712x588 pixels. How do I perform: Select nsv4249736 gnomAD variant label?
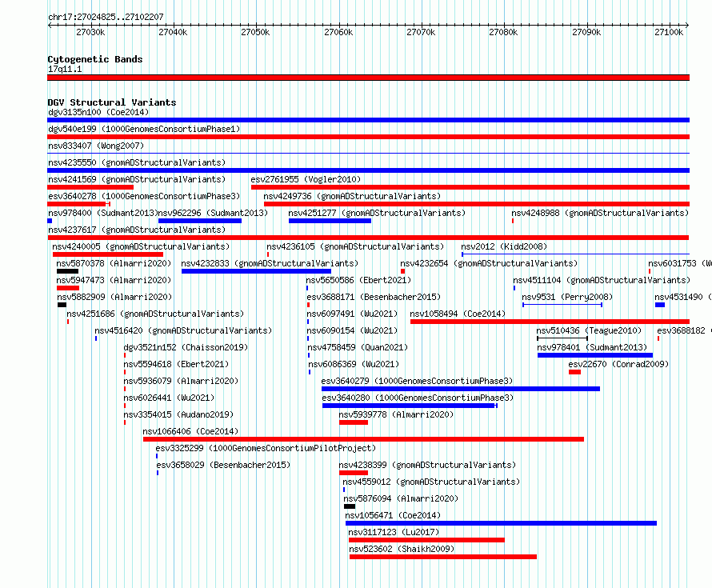tap(352, 196)
